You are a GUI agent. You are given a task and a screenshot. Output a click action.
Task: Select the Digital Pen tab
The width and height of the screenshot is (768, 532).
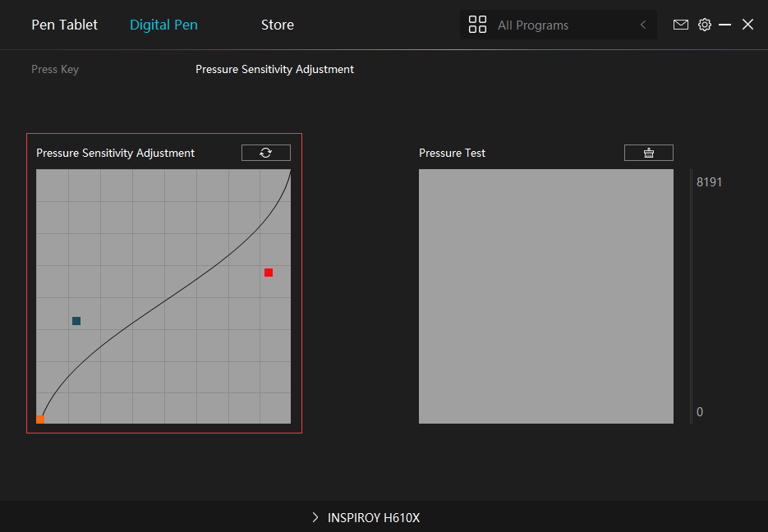(163, 25)
